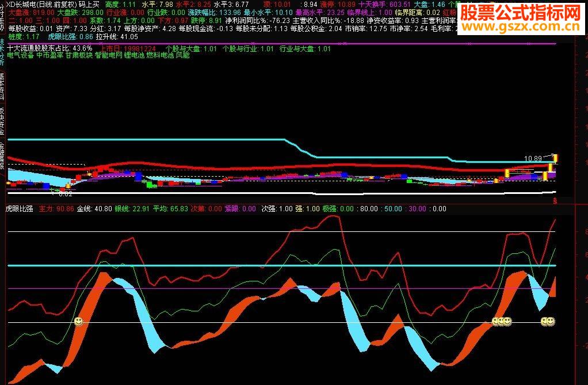Image resolution: width=588 pixels, height=385 pixels.
Task: Select the 电气设备 sector tag
Action: (20, 55)
